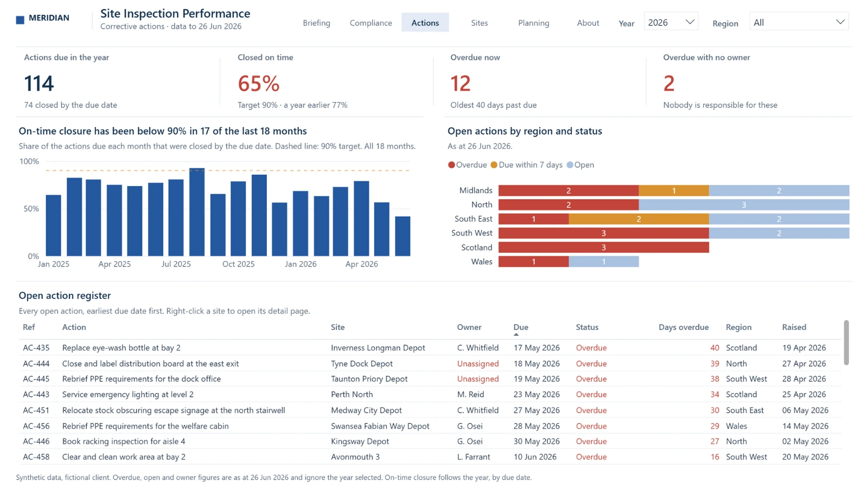Click the Overdue red legend dot
This screenshot has width=868, height=489.
coord(451,165)
